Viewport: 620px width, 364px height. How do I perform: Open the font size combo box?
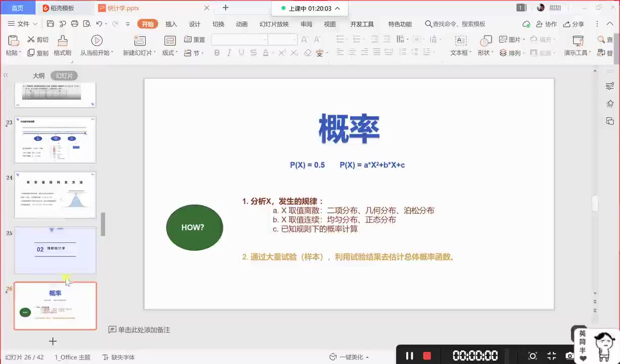tap(283, 39)
